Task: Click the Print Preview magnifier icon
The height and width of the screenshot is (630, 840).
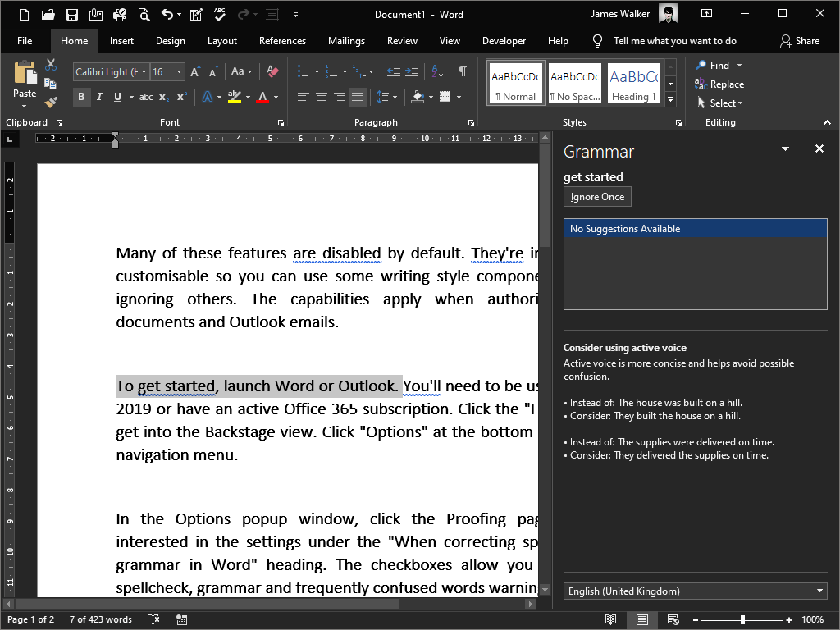Action: (144, 15)
